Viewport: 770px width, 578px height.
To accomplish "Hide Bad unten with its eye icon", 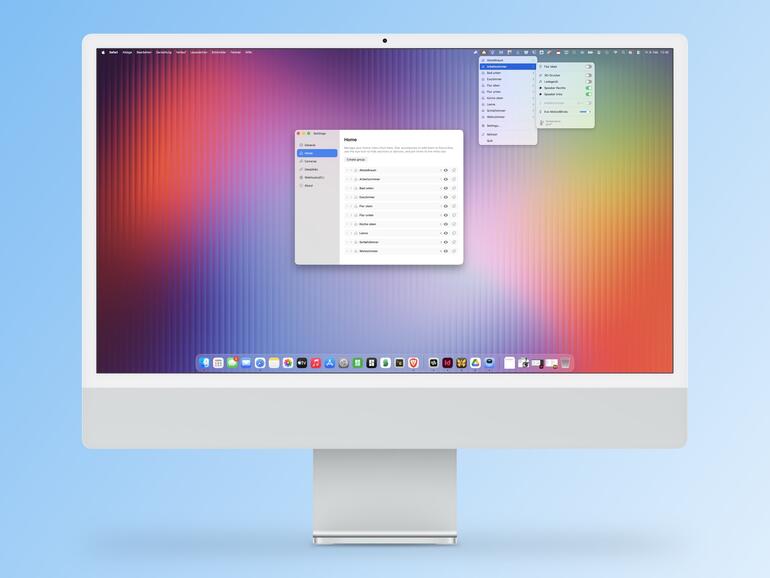I will click(446, 188).
